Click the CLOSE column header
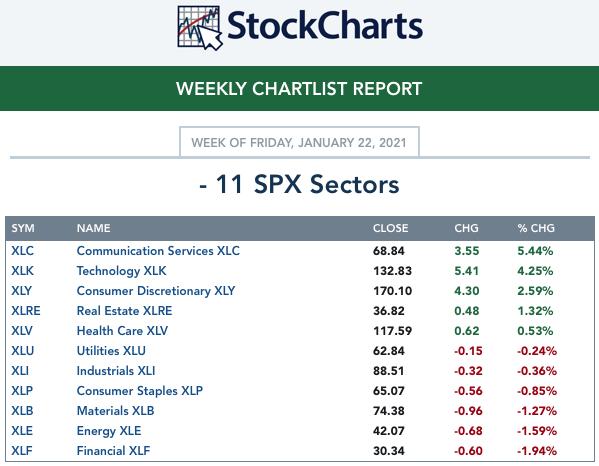Viewport: 599px width, 466px height. point(390,228)
